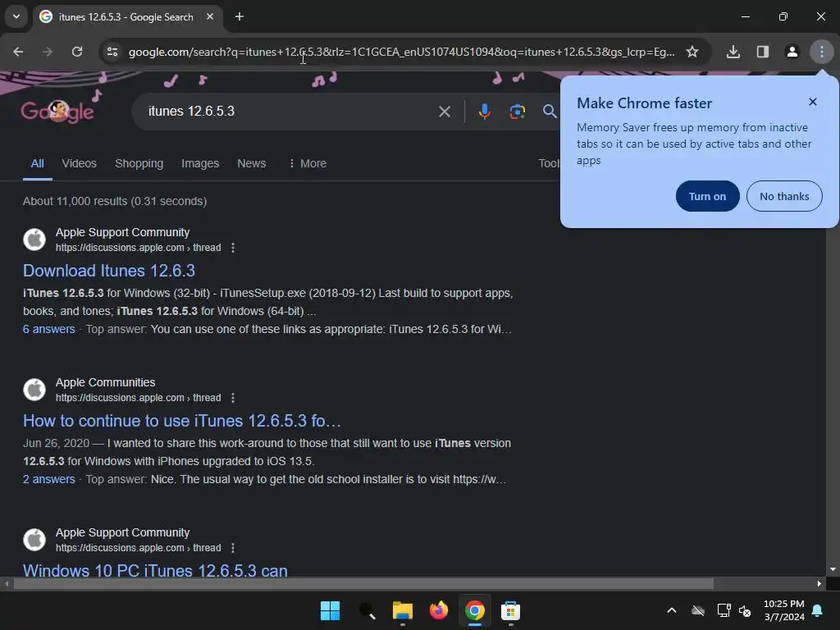The image size is (840, 630).
Task: Open How to continue to use iTunes 12.6.5.3 result
Action: point(181,421)
